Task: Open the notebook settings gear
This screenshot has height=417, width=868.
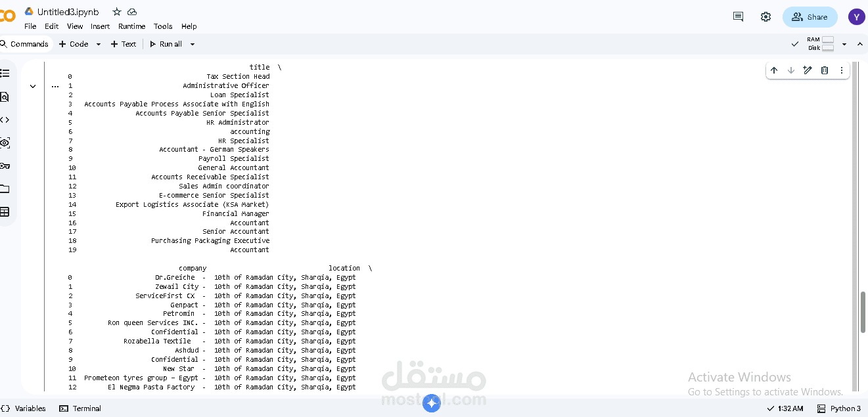Action: tap(765, 16)
